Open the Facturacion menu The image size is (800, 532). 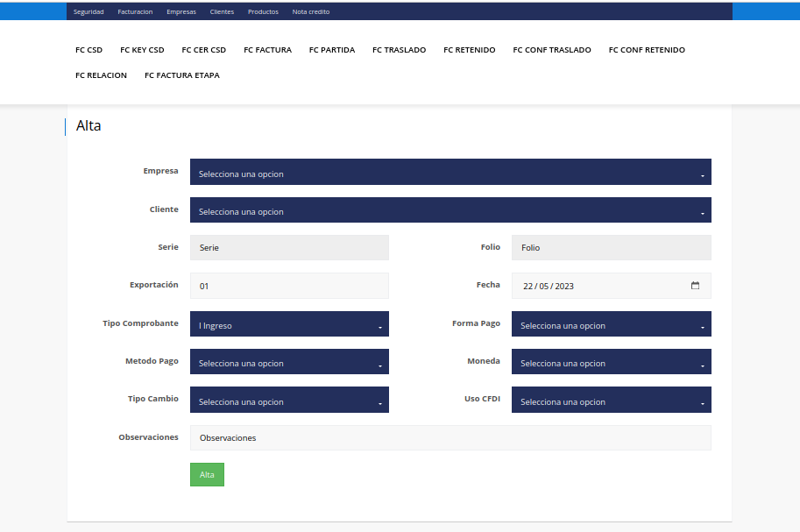pyautogui.click(x=135, y=12)
